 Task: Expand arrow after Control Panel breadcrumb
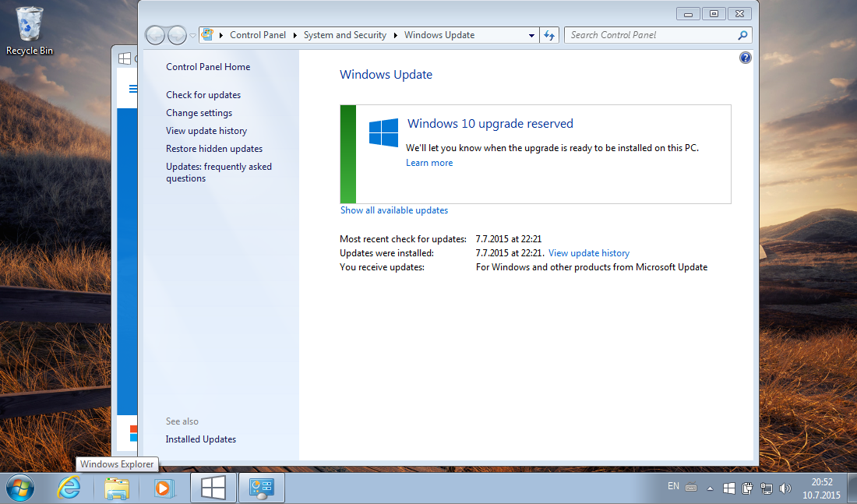click(295, 35)
